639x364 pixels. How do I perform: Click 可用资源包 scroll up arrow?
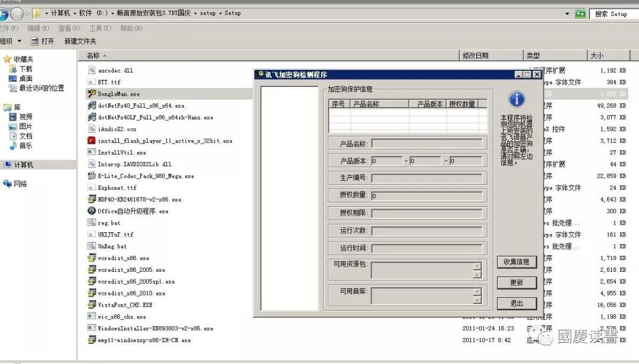(477, 266)
